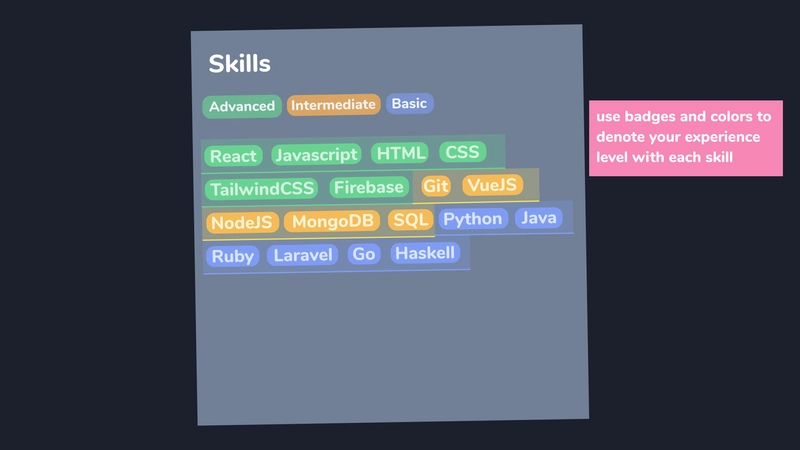Click the Basic legend badge

click(410, 104)
